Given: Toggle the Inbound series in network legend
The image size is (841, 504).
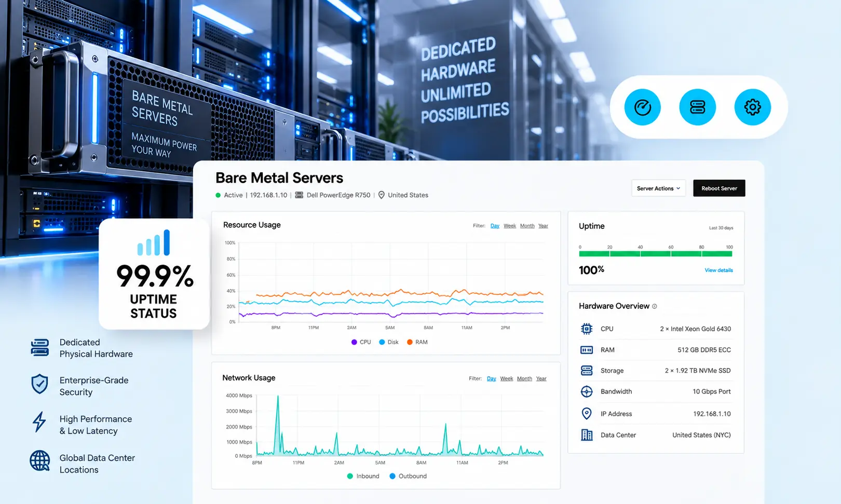Looking at the screenshot, I should pos(363,476).
